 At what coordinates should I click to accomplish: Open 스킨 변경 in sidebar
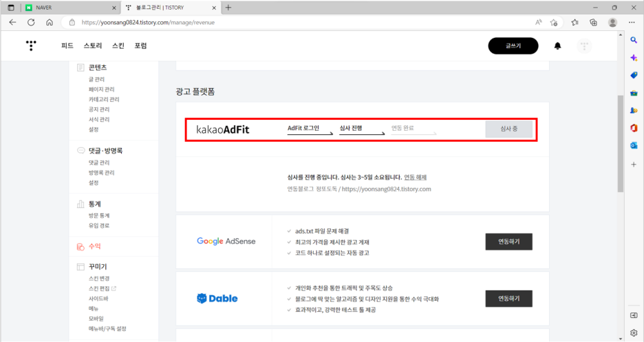pyautogui.click(x=99, y=279)
